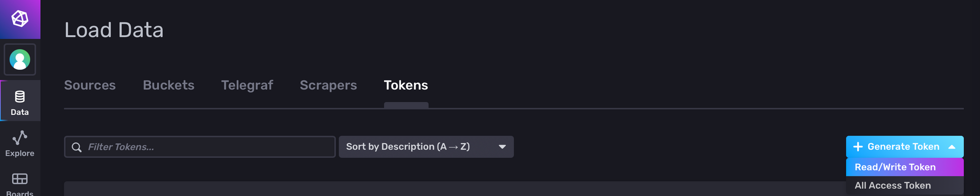This screenshot has width=980, height=196.
Task: Switch to the Sources tab
Action: click(90, 85)
